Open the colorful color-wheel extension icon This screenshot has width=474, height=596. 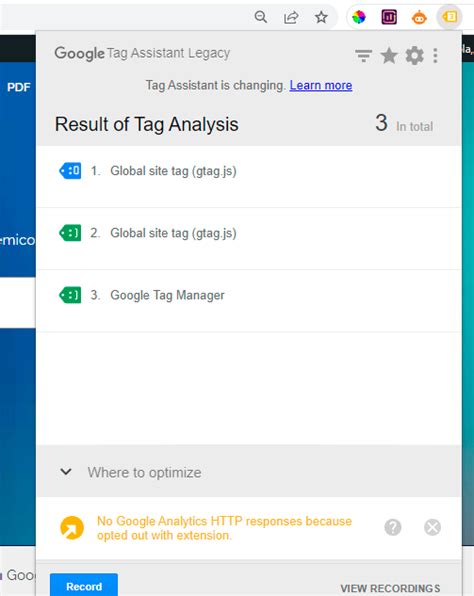pos(358,17)
